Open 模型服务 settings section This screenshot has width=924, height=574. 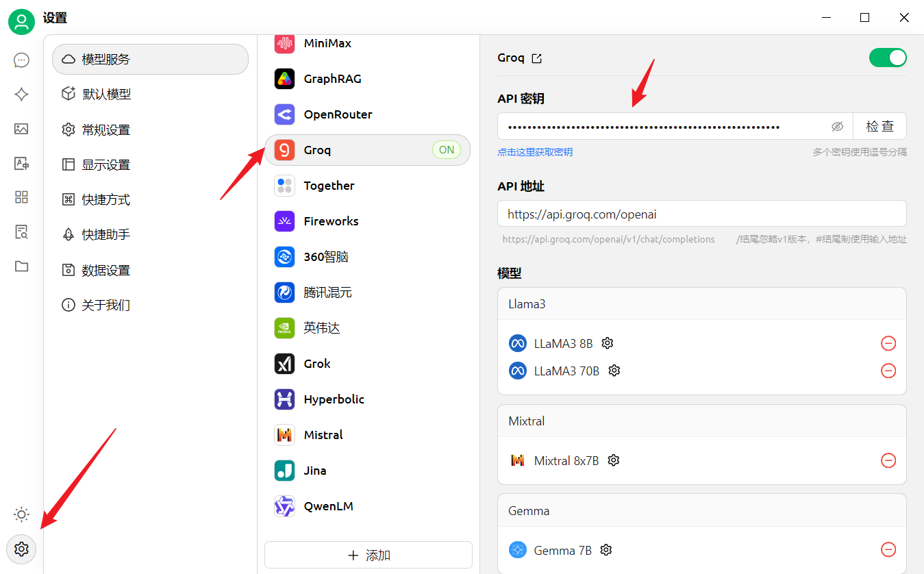[150, 60]
